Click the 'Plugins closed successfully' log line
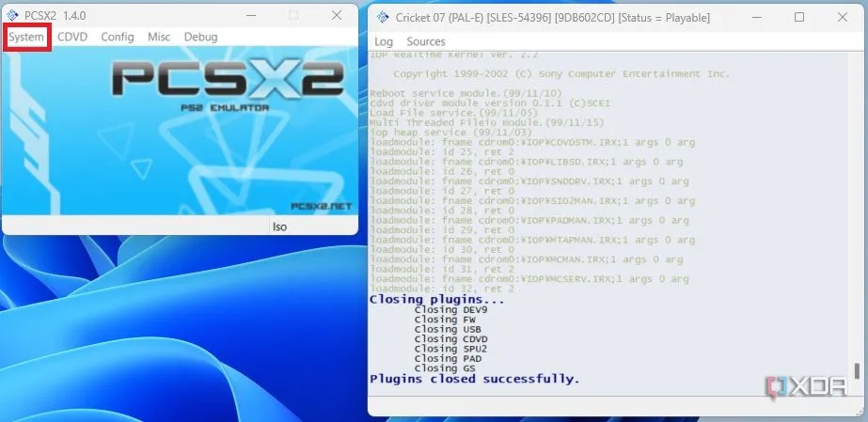Viewport: 868px width, 422px height. coord(474,379)
